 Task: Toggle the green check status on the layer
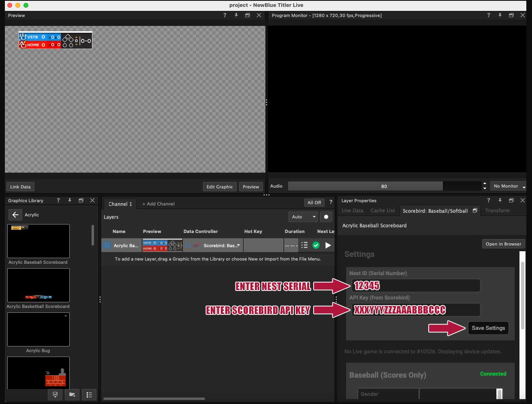[316, 245]
